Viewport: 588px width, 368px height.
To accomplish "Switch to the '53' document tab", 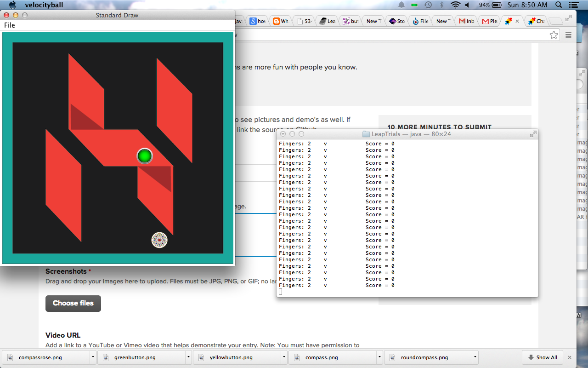I will click(x=305, y=21).
